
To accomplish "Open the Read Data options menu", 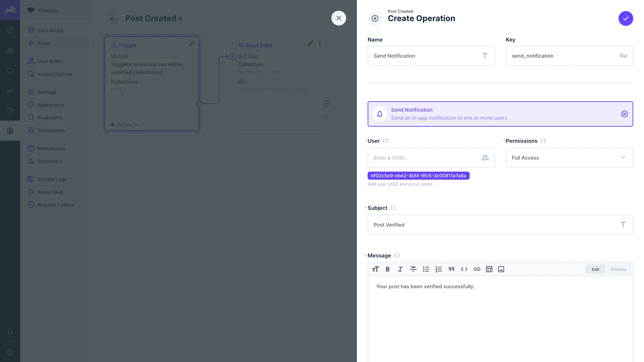I will coord(320,43).
